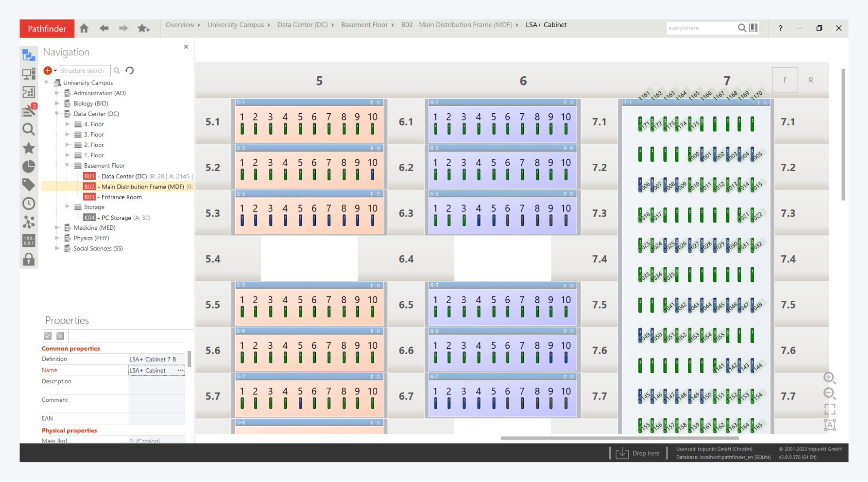Collapse the Basement Floor tree node

click(67, 166)
